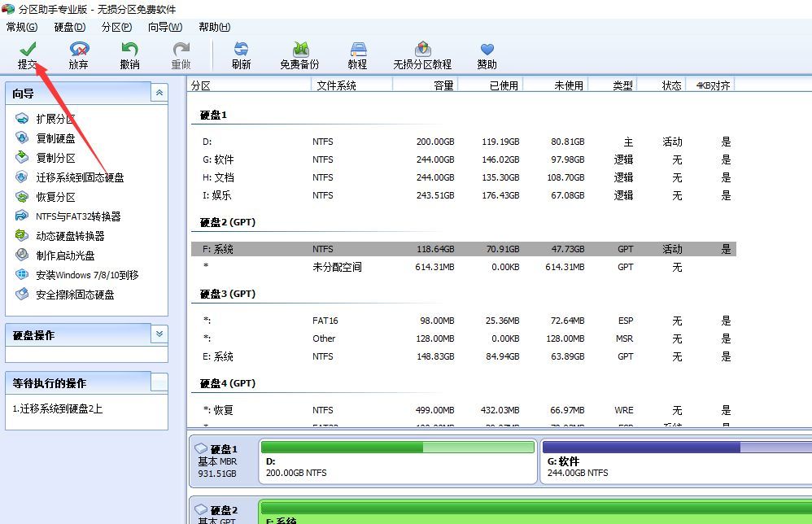Sort by the 状态 column header
The height and width of the screenshot is (524, 812).
pos(661,85)
